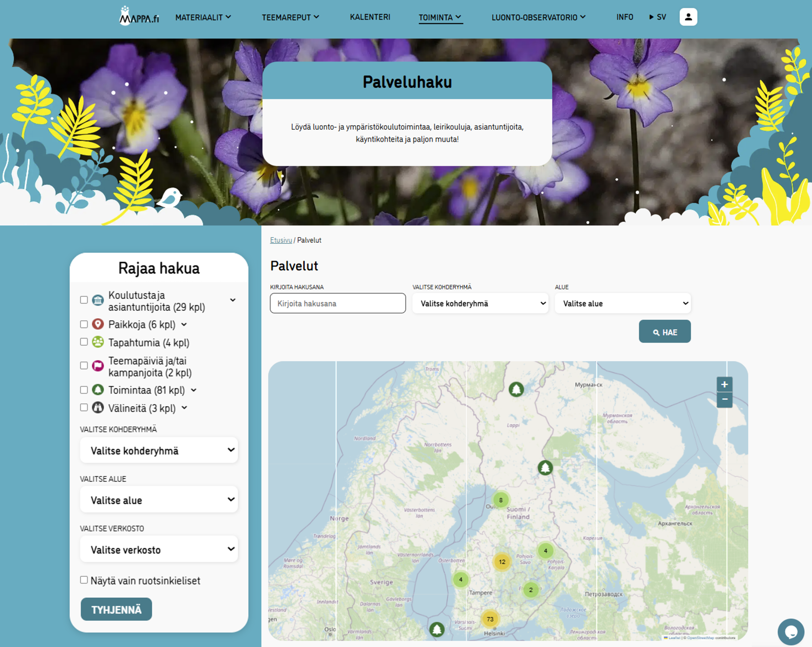Click the Mappa.fi logo

pos(139,16)
